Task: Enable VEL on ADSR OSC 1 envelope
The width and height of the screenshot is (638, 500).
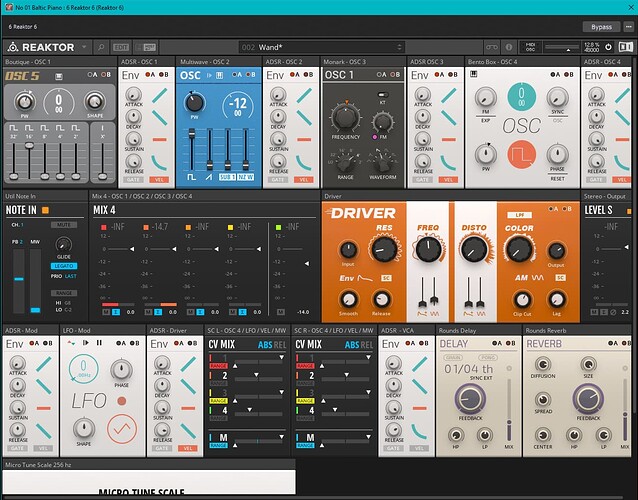Action: [159, 179]
